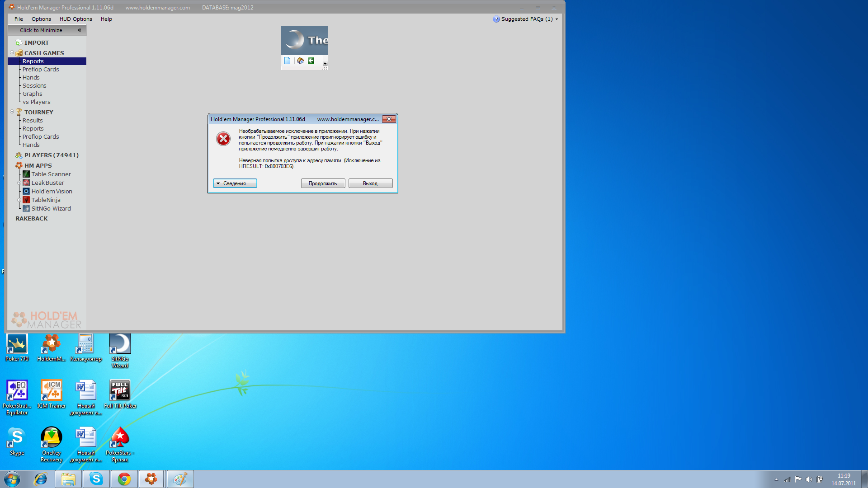The image size is (868, 488).
Task: Open the File menu
Action: point(19,19)
